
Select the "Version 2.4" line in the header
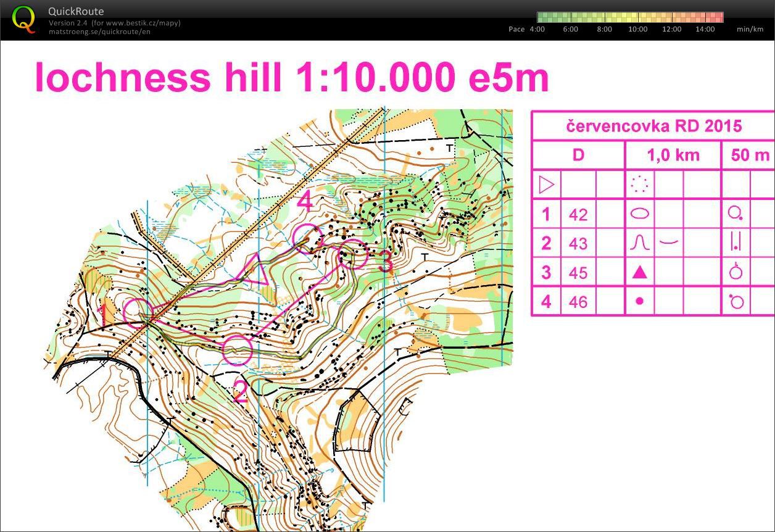[x=115, y=23]
